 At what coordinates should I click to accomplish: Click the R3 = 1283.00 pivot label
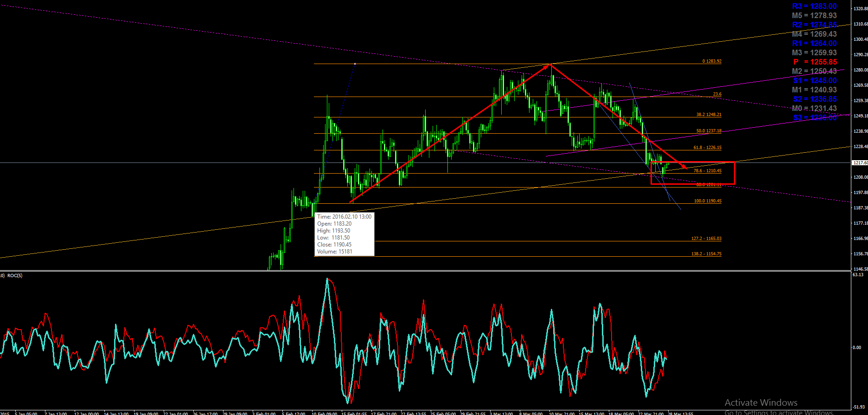point(814,6)
